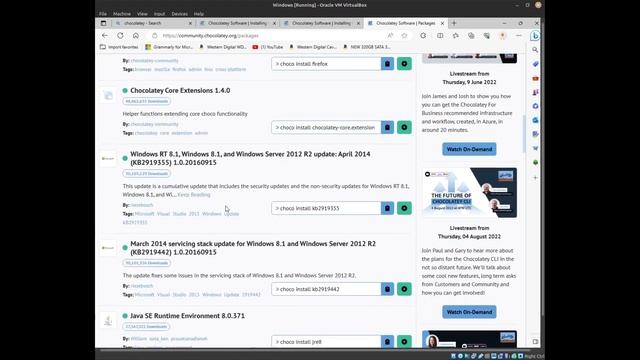Add a tool with the Edge sidebar plus icon
Viewport: 640px width, 360px height.
pos(535,178)
